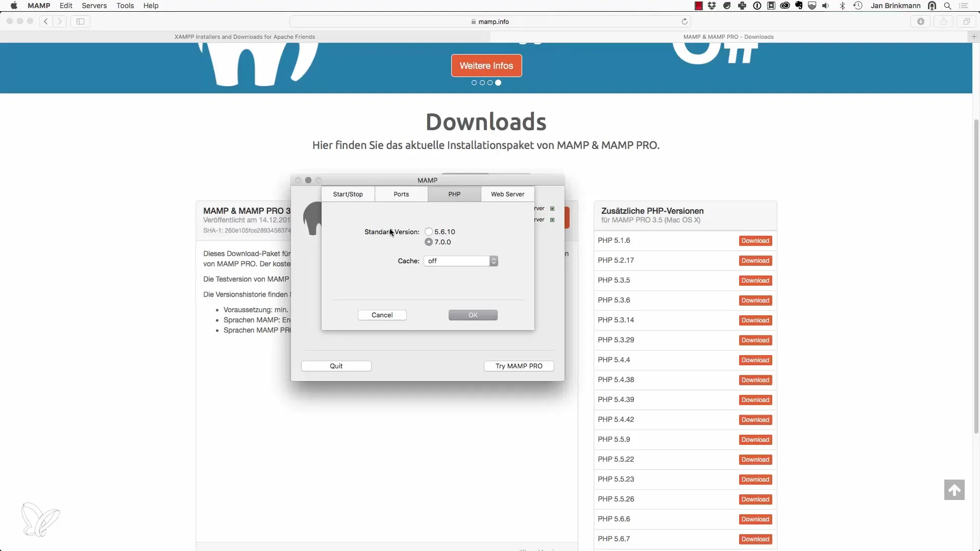This screenshot has height=551, width=980.
Task: Download PHP 5.3.14
Action: [x=755, y=320]
